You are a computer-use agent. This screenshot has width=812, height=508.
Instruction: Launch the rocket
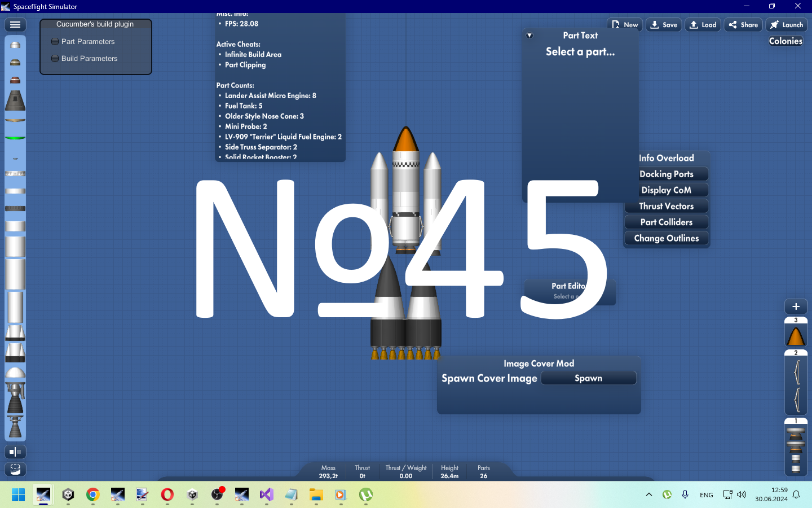point(787,25)
